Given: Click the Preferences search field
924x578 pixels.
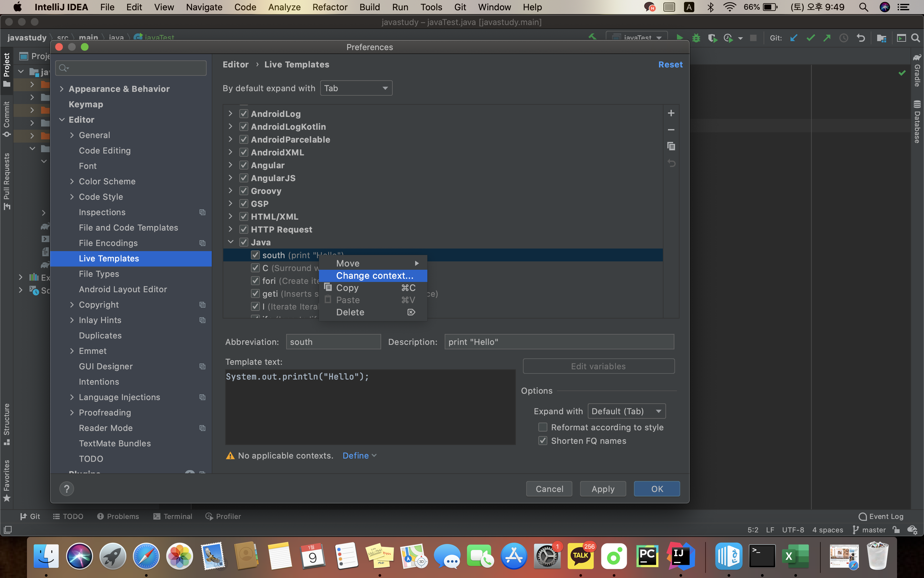Looking at the screenshot, I should click(131, 68).
